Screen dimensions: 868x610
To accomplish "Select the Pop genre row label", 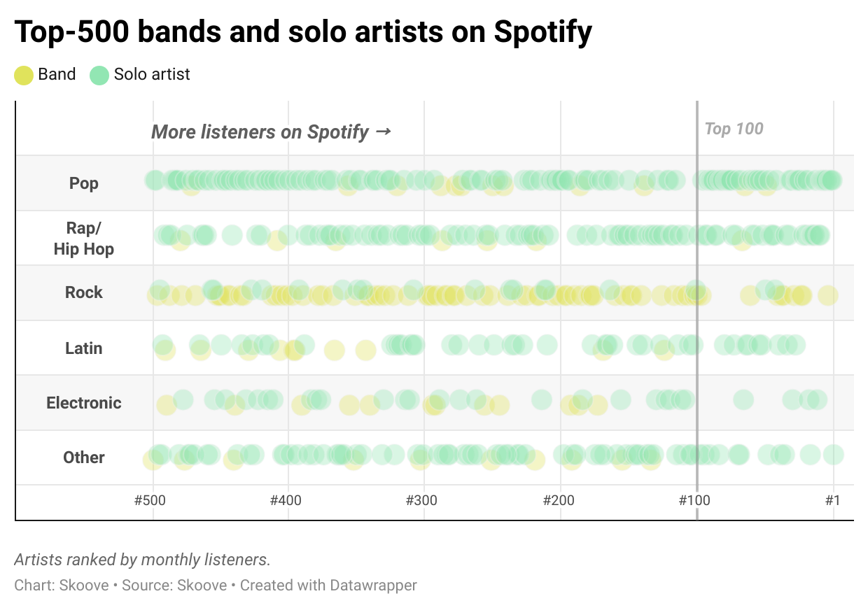I will (84, 183).
